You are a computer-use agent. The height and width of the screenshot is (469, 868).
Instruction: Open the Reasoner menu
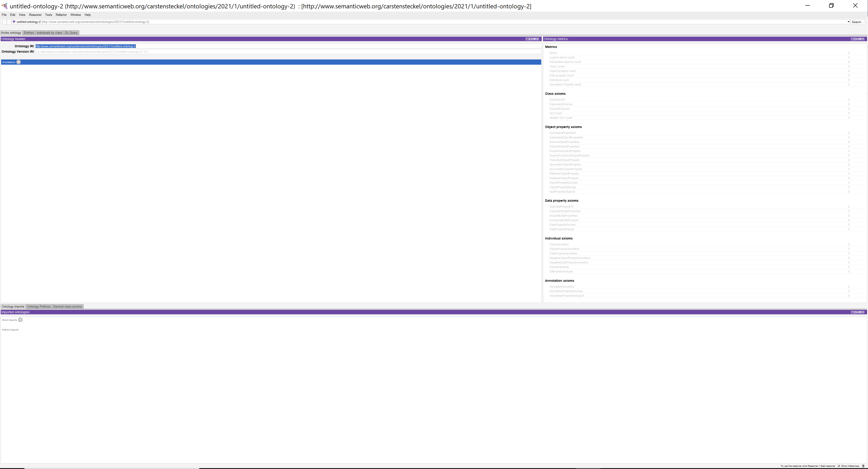coord(35,15)
